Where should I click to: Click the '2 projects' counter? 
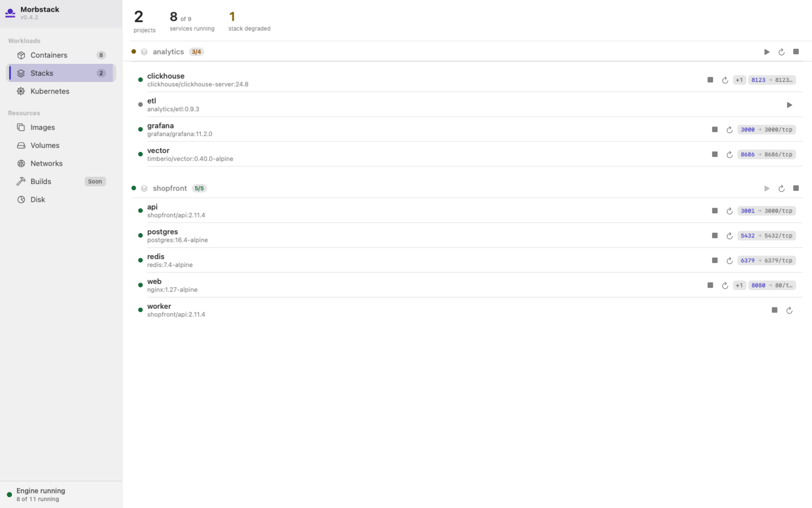145,22
